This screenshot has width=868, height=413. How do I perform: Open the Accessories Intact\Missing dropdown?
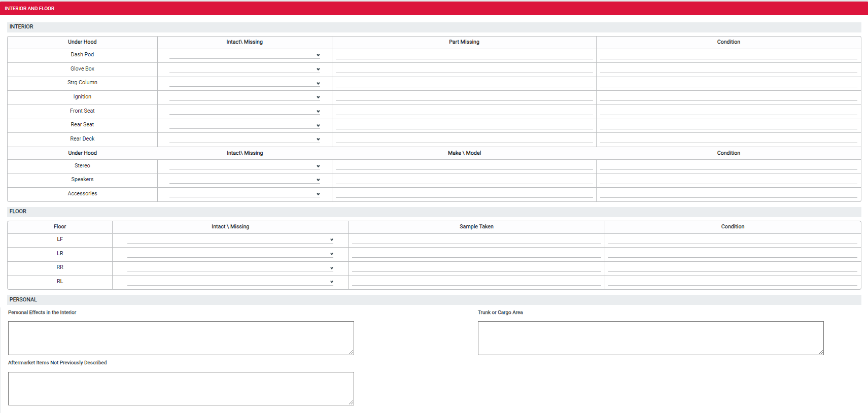[x=245, y=194]
